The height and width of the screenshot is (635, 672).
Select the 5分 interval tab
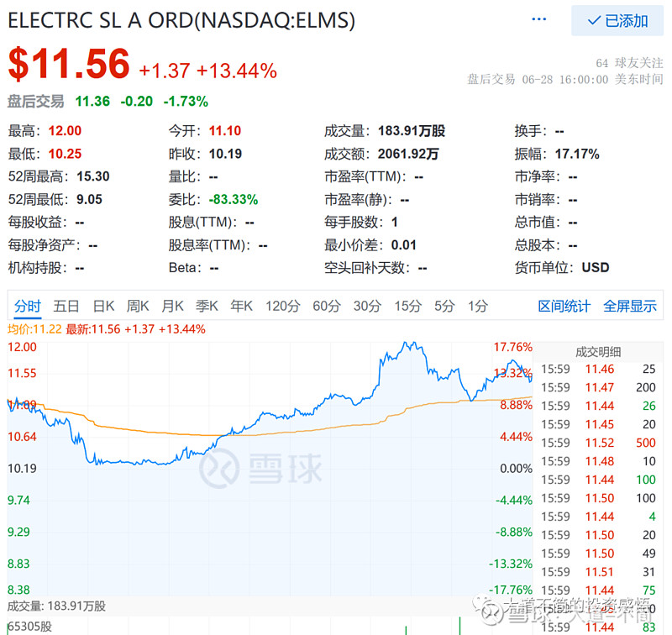[x=444, y=307]
